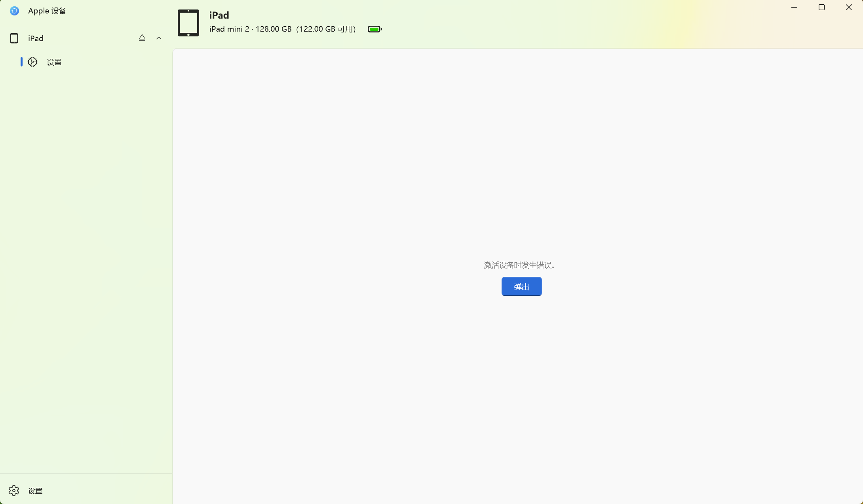Click the iPad mini 2 storage info text

tap(282, 29)
